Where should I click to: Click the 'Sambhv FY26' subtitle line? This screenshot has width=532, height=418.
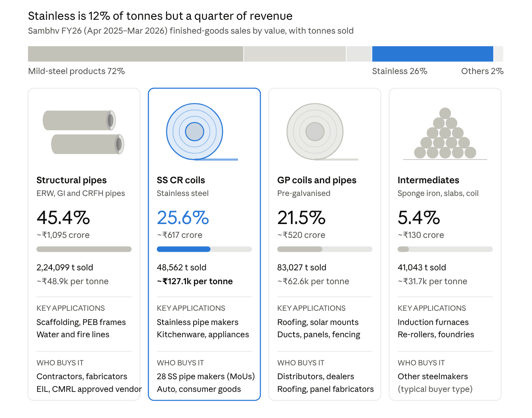191,31
